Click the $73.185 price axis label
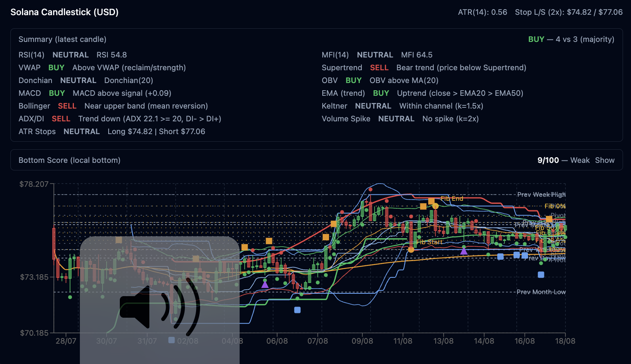 click(34, 277)
